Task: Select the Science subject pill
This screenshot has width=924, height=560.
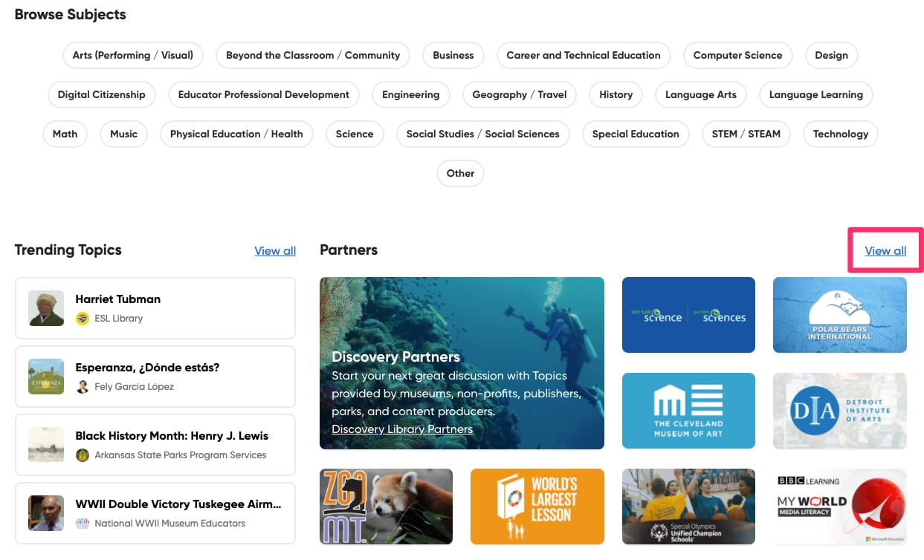Action: [355, 134]
